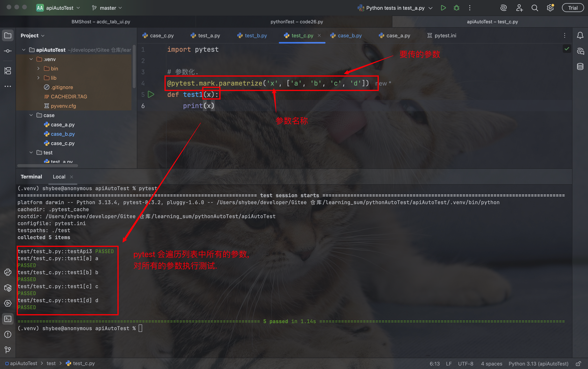Collapse the .venv folder in tree

tap(31, 59)
